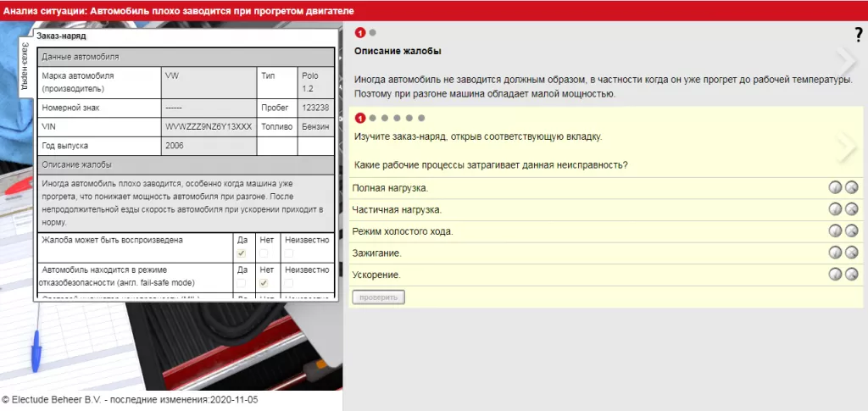This screenshot has width=868, height=411.
Task: Jump to last gray step dot in question panel
Action: pos(421,118)
